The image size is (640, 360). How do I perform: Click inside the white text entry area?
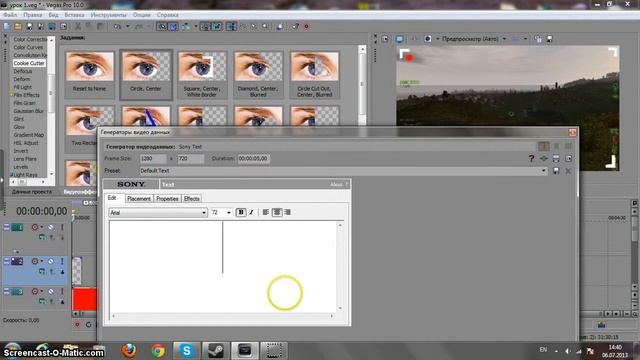tap(223, 267)
